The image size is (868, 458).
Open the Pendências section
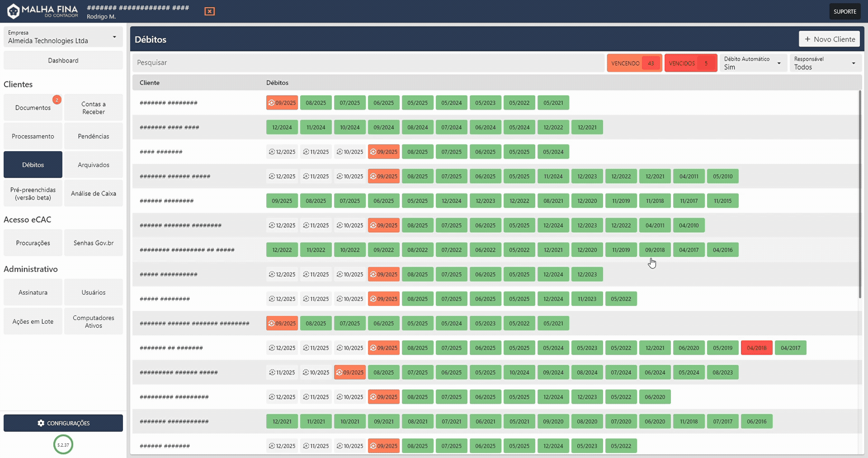coord(93,136)
